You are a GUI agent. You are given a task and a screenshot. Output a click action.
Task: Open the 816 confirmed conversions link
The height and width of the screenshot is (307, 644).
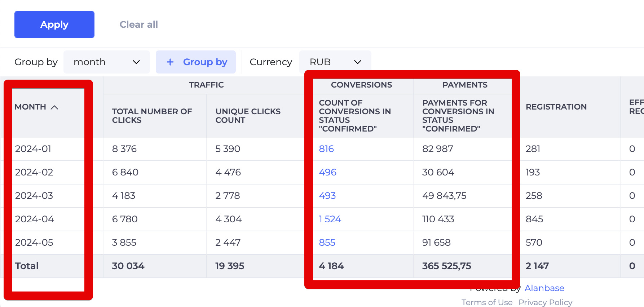point(326,149)
